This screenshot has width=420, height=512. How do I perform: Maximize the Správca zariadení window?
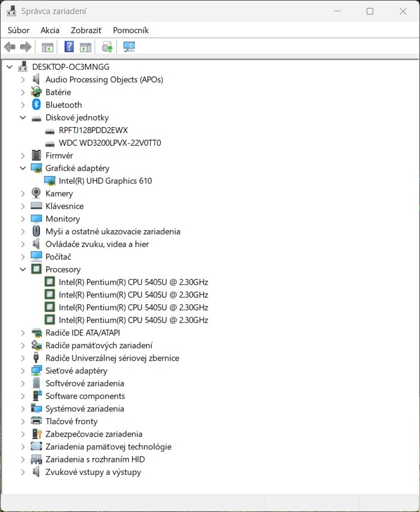(370, 11)
